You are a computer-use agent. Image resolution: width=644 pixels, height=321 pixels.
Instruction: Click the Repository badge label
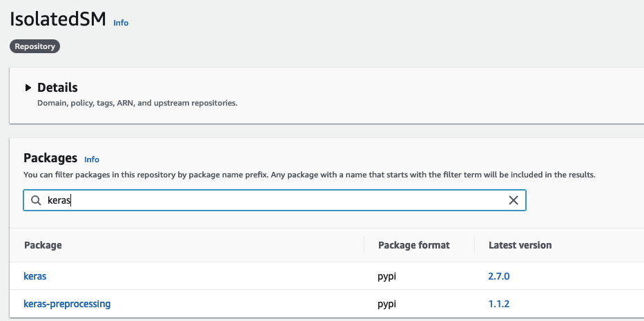click(x=35, y=46)
